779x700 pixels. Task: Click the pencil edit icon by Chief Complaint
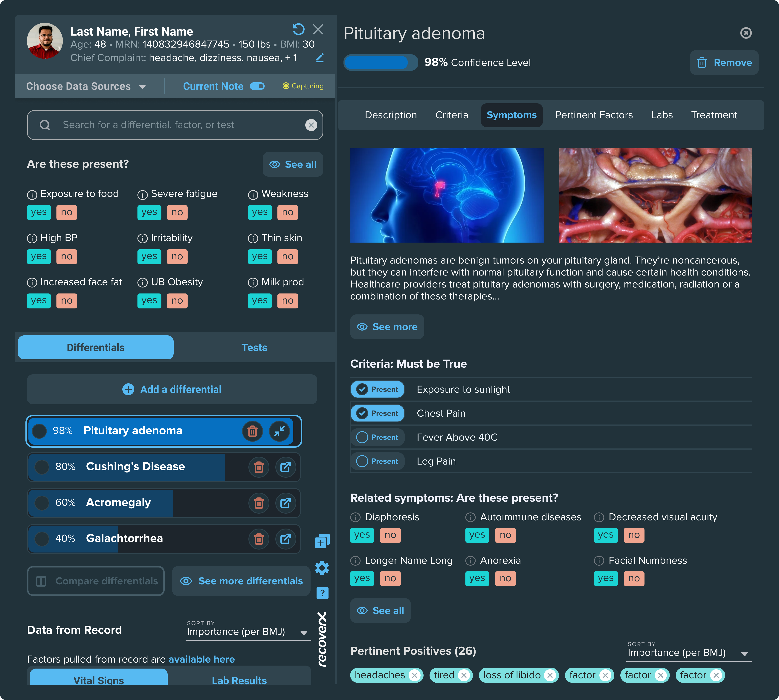coord(320,58)
